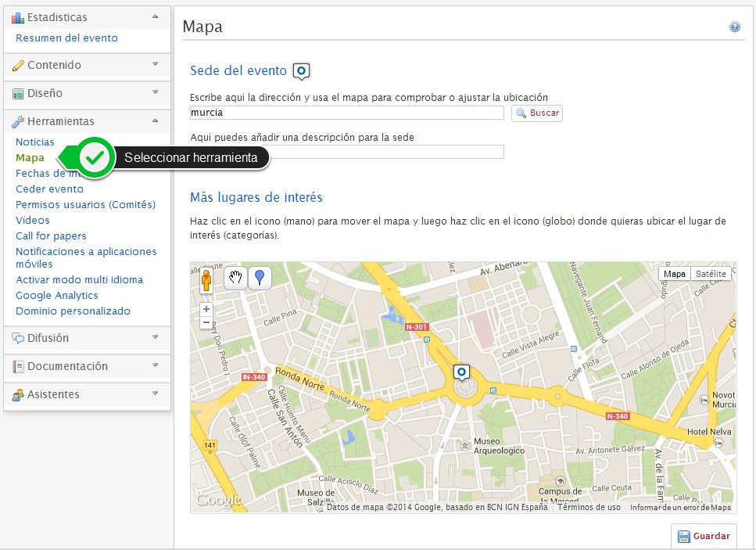Zoom in with the map plus button
Screen dimensions: 756x550
206,309
